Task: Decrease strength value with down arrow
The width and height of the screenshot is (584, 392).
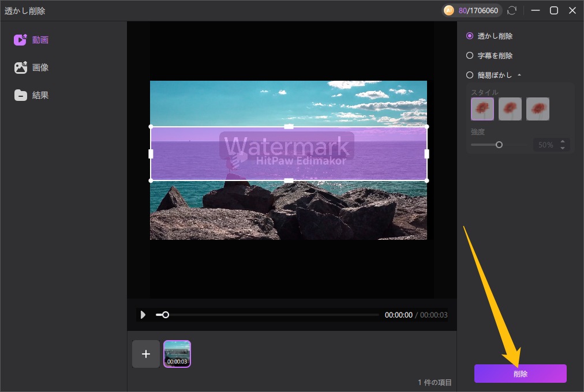Action: (x=563, y=148)
